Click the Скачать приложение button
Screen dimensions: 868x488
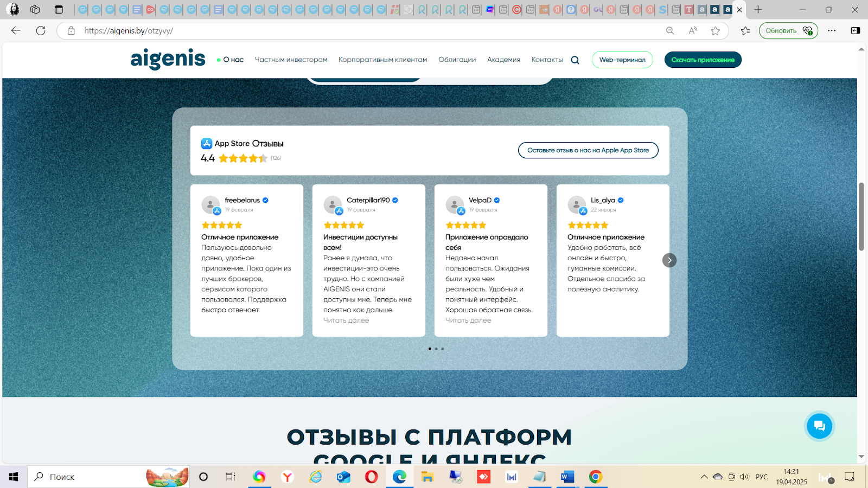[x=703, y=60]
